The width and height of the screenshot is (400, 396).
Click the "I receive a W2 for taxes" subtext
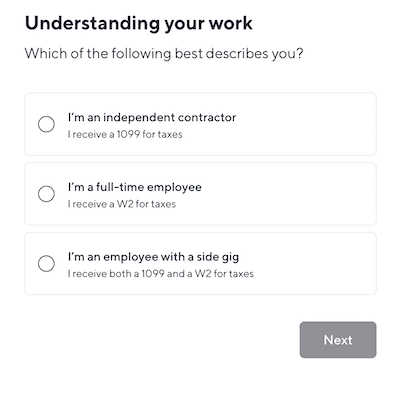click(122, 204)
